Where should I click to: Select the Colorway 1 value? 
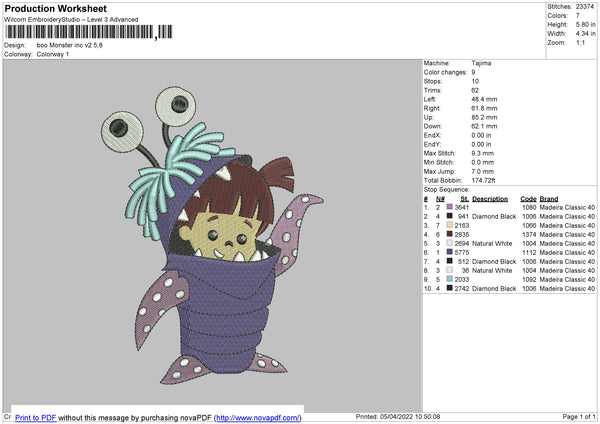[53, 54]
